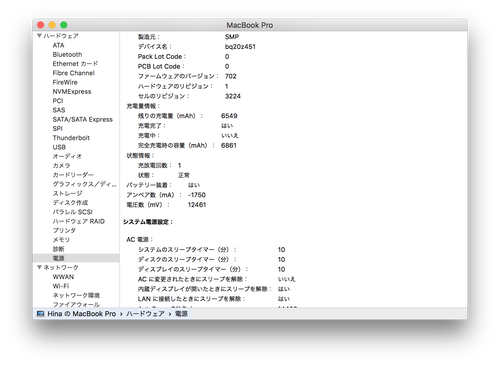500x366 pixels.
Task: Click the manufacturer value SMP
Action: click(232, 37)
